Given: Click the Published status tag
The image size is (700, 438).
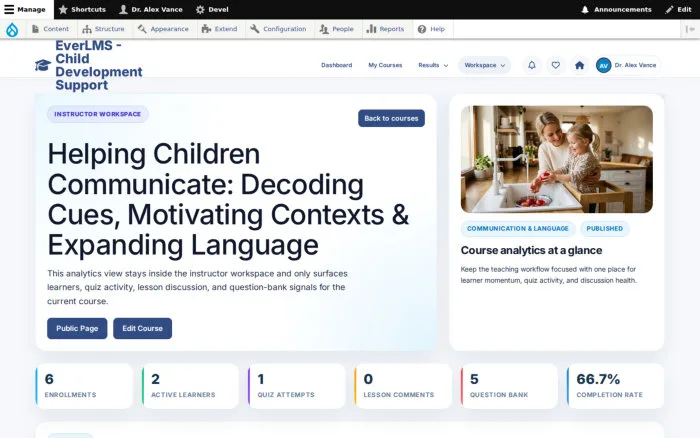Looking at the screenshot, I should 604,229.
